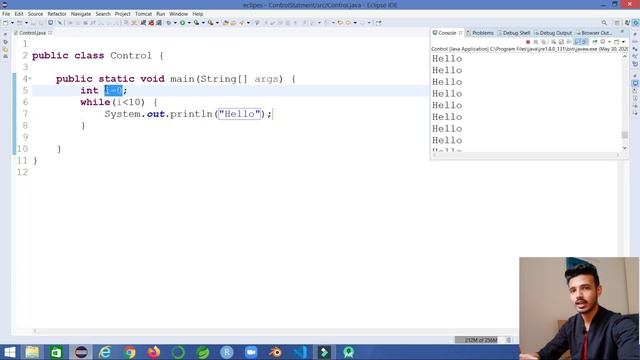Click the New wizard toolbar icon
640x360 pixels.
[x=6, y=22]
